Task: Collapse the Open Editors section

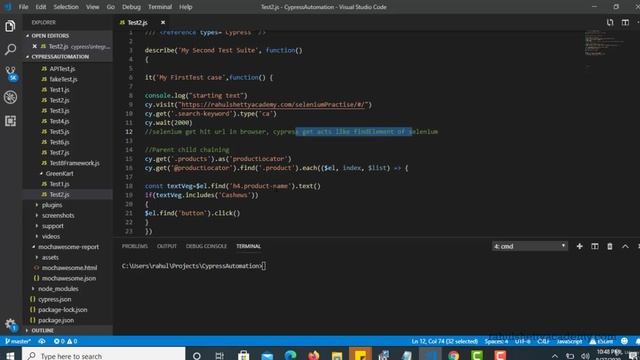Action: pyautogui.click(x=50, y=36)
